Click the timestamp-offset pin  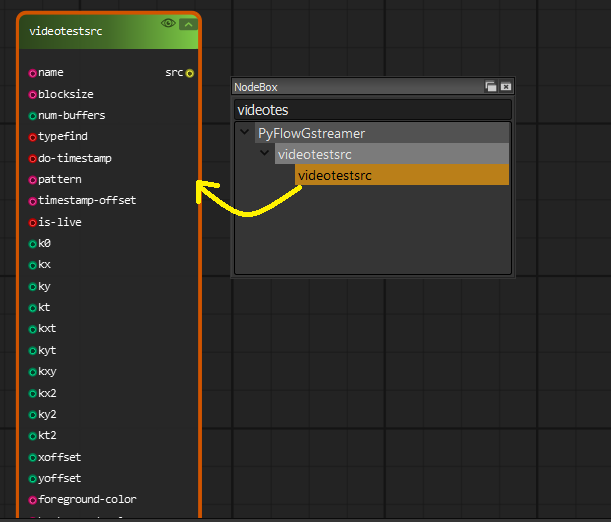tap(33, 201)
